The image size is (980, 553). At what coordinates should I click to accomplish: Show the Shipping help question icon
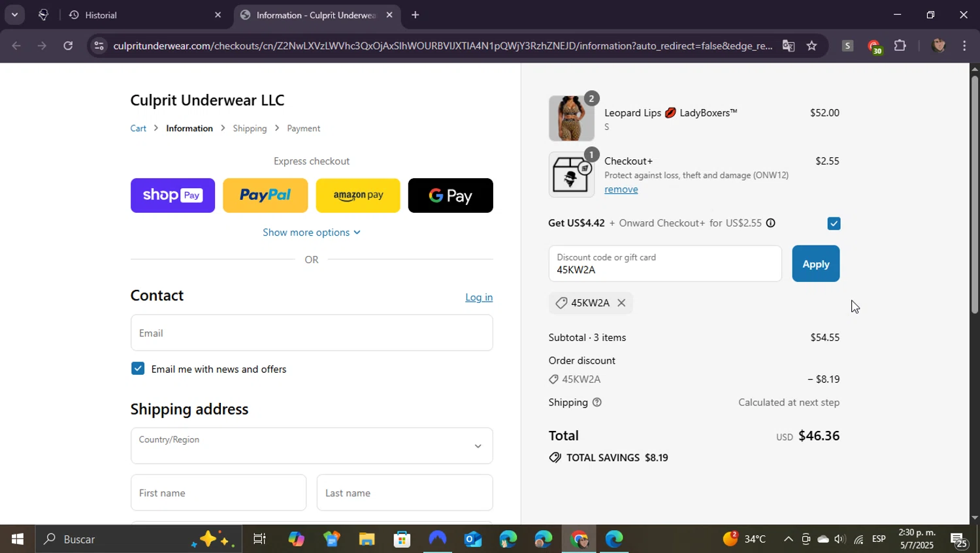596,403
